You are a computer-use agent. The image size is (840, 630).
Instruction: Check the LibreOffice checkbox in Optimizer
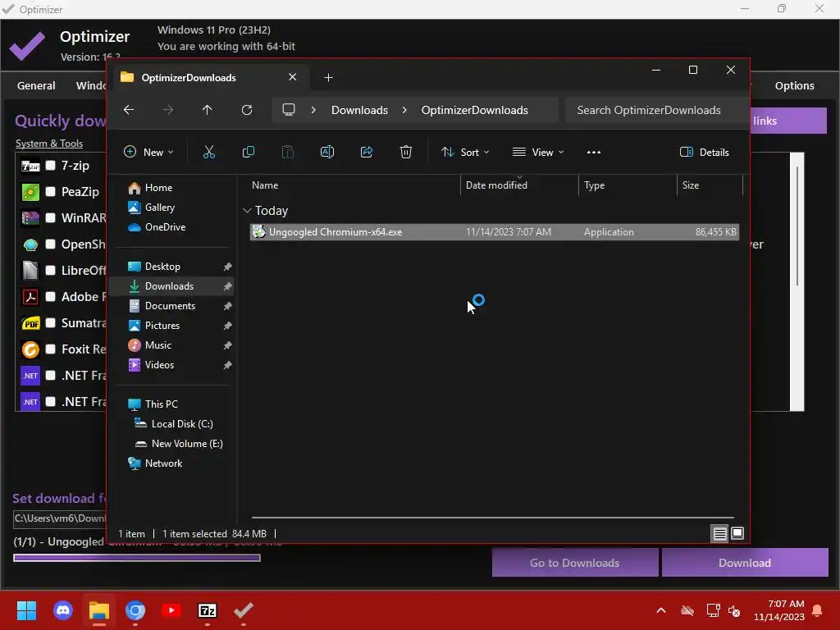[50, 270]
